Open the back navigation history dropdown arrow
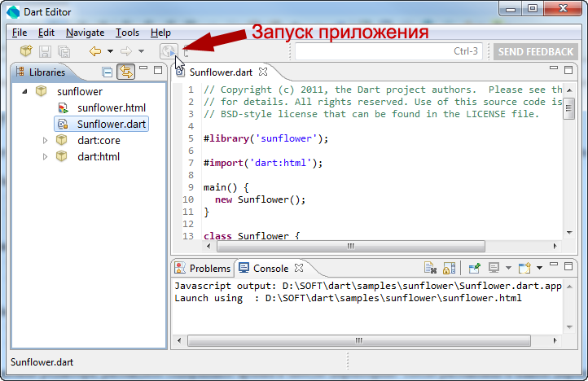Viewport: 588px width, 381px height. [110, 51]
